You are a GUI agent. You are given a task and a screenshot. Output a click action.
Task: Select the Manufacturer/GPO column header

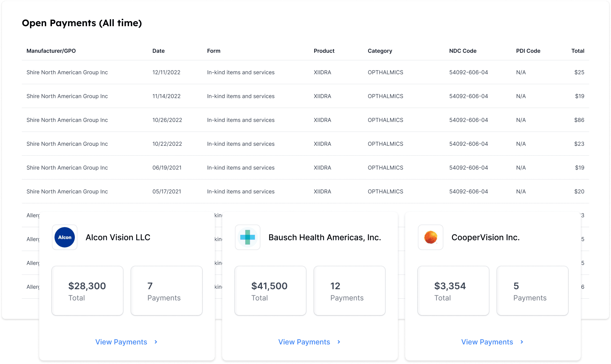[x=51, y=51]
